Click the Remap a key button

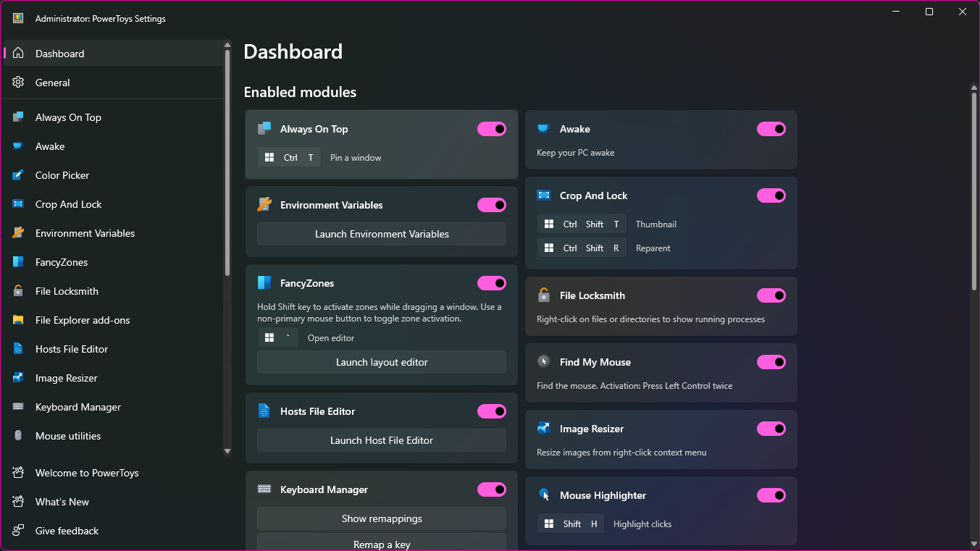(382, 543)
